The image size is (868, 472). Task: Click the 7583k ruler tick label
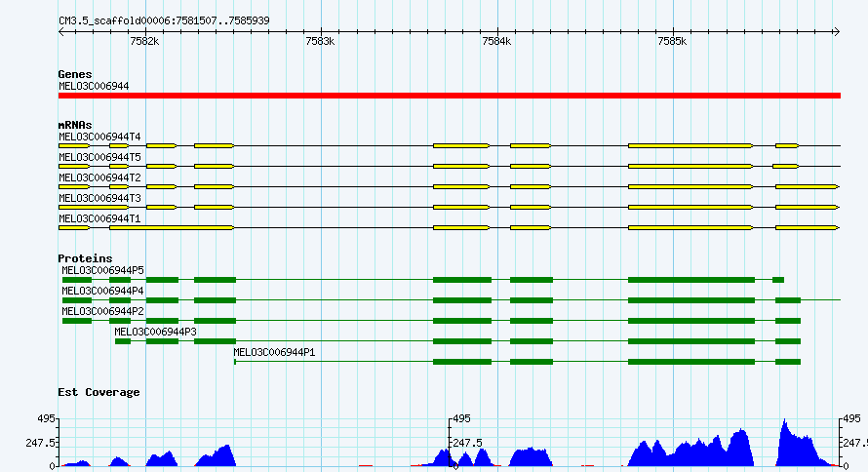(x=320, y=42)
